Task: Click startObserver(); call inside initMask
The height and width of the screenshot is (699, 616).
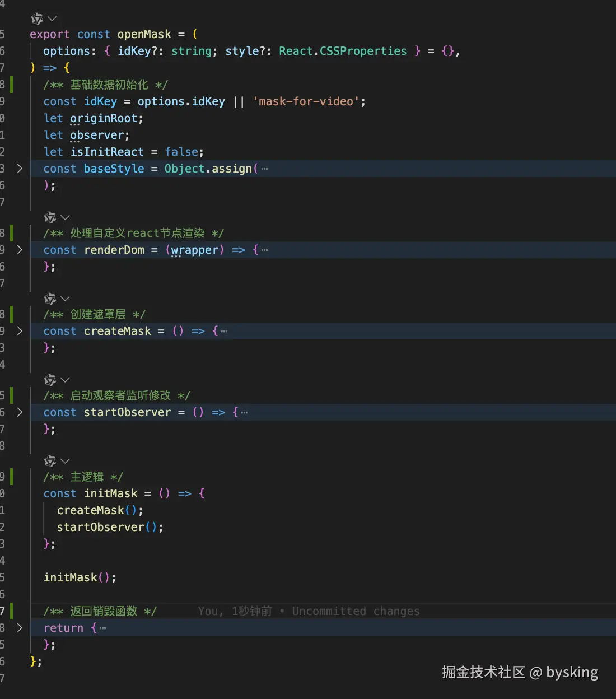Action: [x=110, y=527]
